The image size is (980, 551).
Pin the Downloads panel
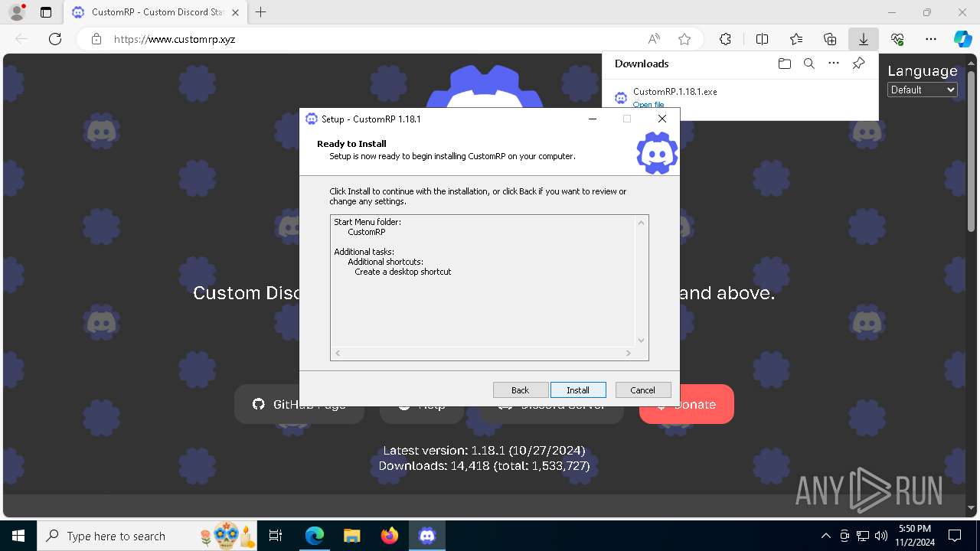[859, 64]
